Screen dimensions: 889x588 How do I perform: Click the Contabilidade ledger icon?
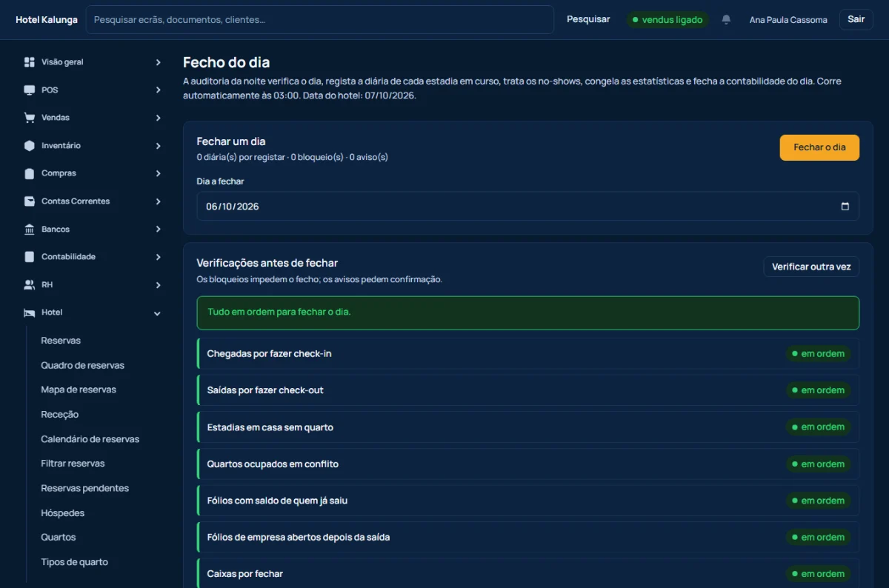click(x=29, y=257)
